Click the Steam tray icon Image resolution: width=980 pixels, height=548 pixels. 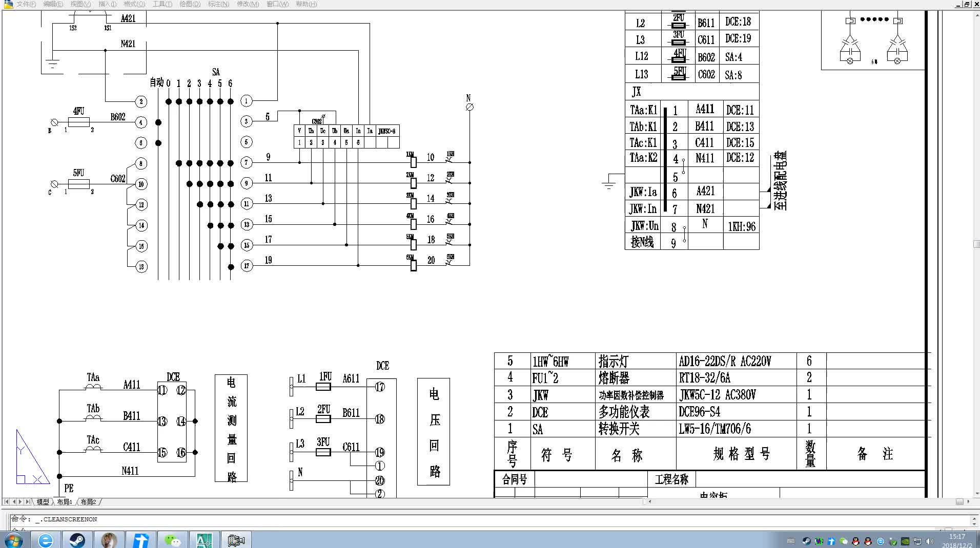[x=807, y=541]
